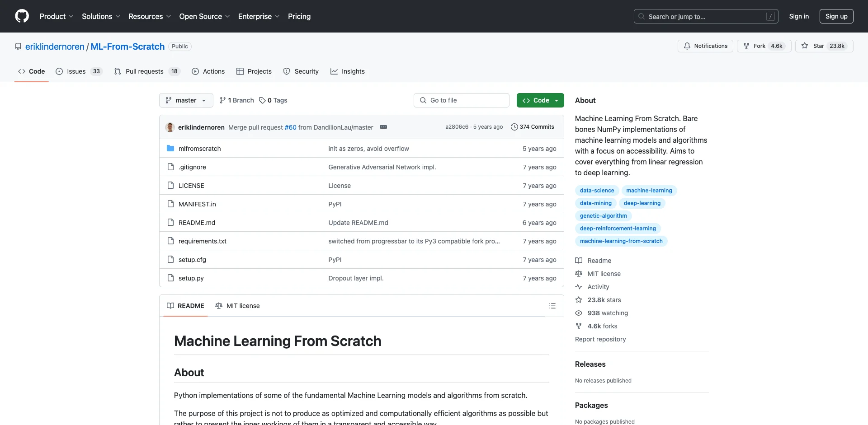Screen dimensions: 868x425
Task: Open the Product menu dropdown
Action: tap(57, 16)
